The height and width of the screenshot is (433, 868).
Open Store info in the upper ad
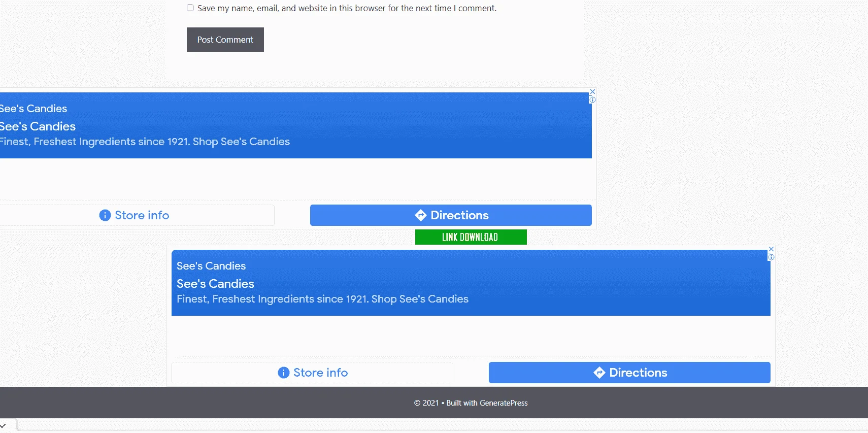pos(135,215)
